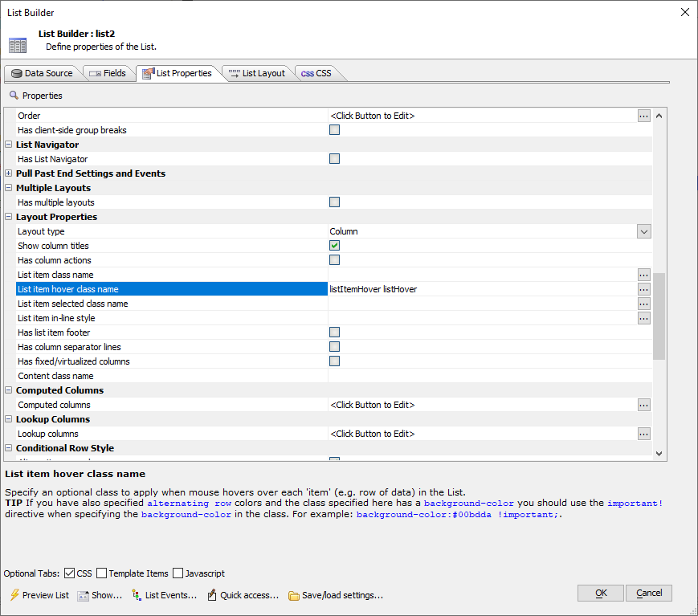698x616 pixels.
Task: Click the properties scrollbar down arrow
Action: pos(659,454)
